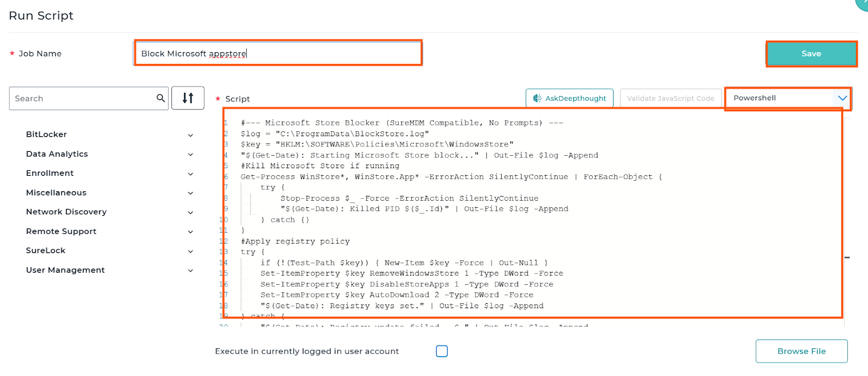Focus the script Search field
Viewport: 868px width, 376px height.
(81, 98)
